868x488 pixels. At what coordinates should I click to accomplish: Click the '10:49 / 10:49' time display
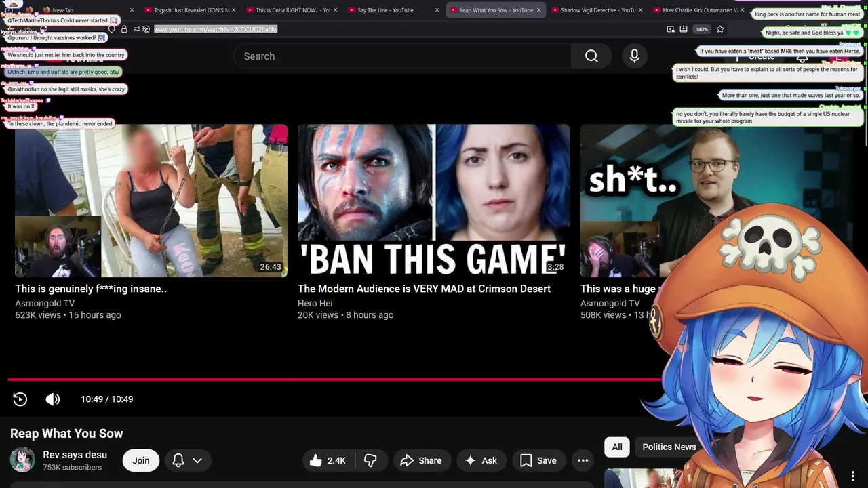coord(106,399)
